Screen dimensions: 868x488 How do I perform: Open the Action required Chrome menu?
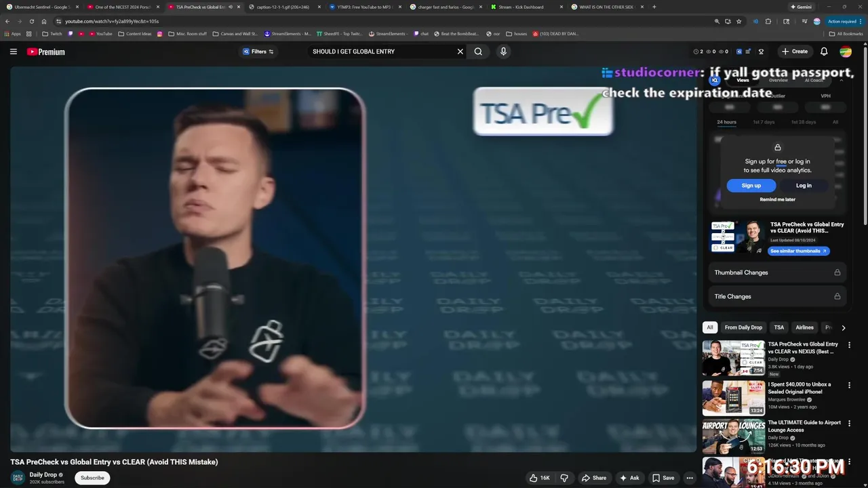point(844,21)
